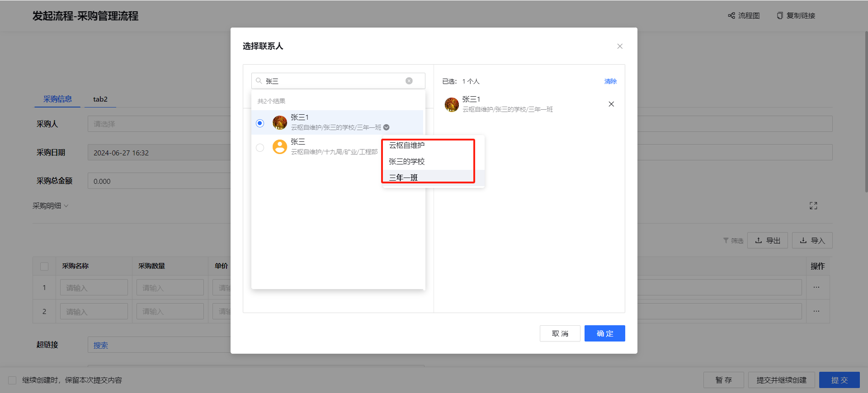Image resolution: width=868 pixels, height=393 pixels.
Task: Click the 操作 column header
Action: coord(817,266)
